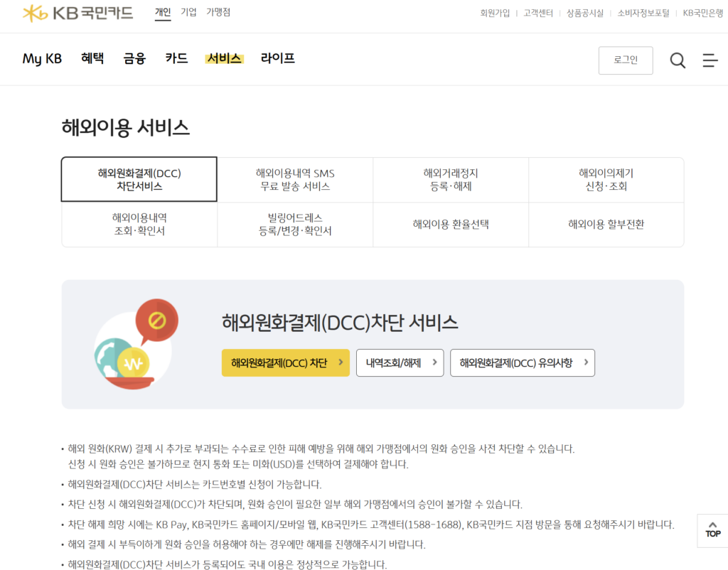This screenshot has width=728, height=570.
Task: Open the hamburger full menu icon
Action: pos(710,60)
